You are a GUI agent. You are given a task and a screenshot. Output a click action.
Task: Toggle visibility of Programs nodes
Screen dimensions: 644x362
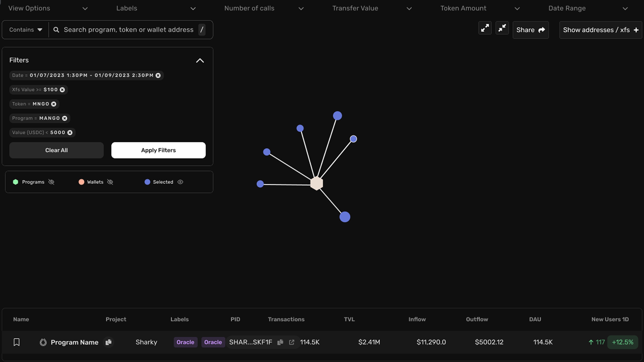pos(51,182)
